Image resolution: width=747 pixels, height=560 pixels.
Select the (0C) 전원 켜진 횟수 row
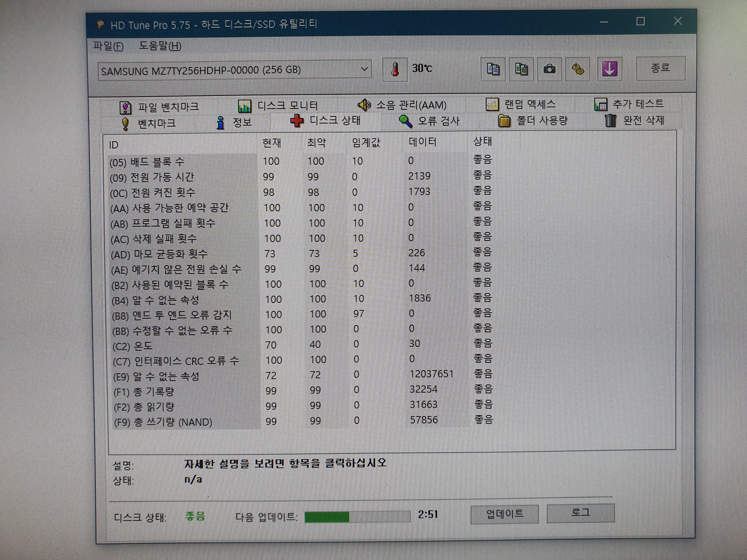[301, 192]
